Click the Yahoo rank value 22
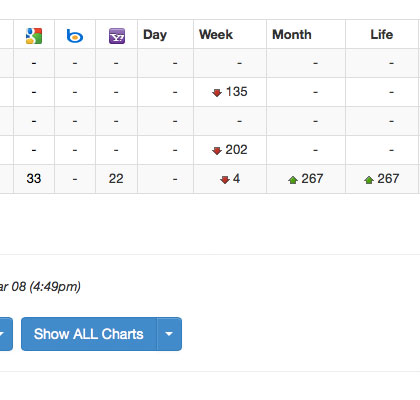Screen dimensions: 420x400 pos(116,179)
